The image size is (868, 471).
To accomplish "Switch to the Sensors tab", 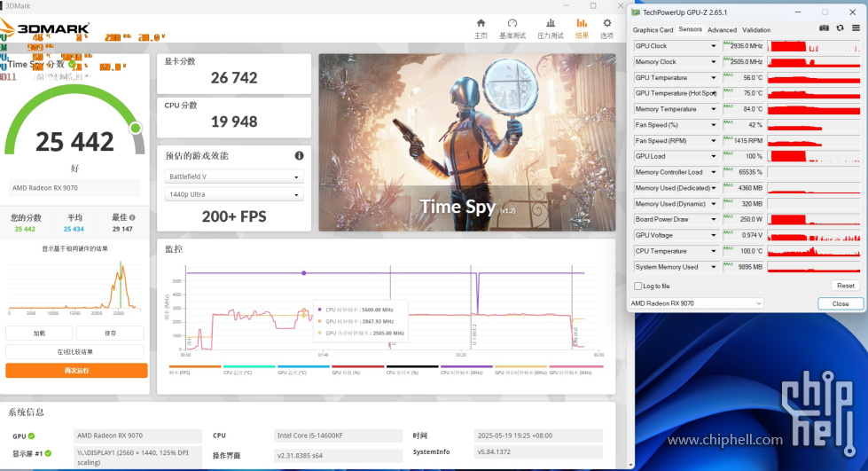I will click(691, 29).
